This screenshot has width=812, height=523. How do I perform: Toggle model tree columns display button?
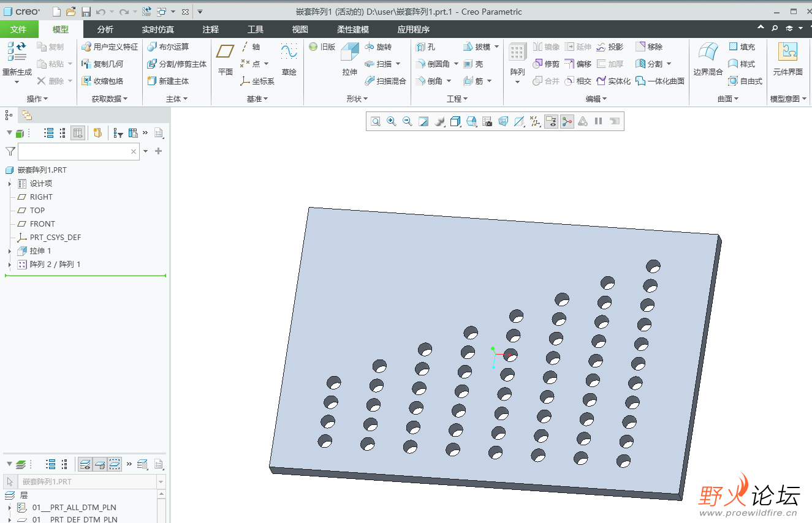click(x=78, y=133)
